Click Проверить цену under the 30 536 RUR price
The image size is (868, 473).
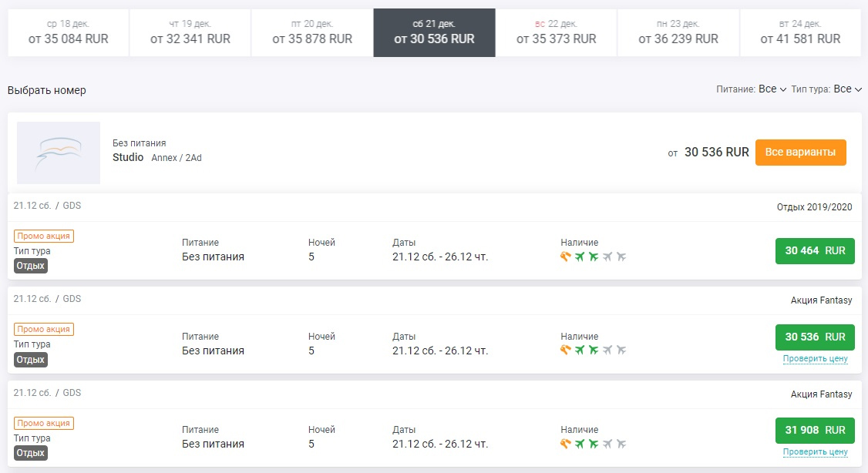point(815,358)
